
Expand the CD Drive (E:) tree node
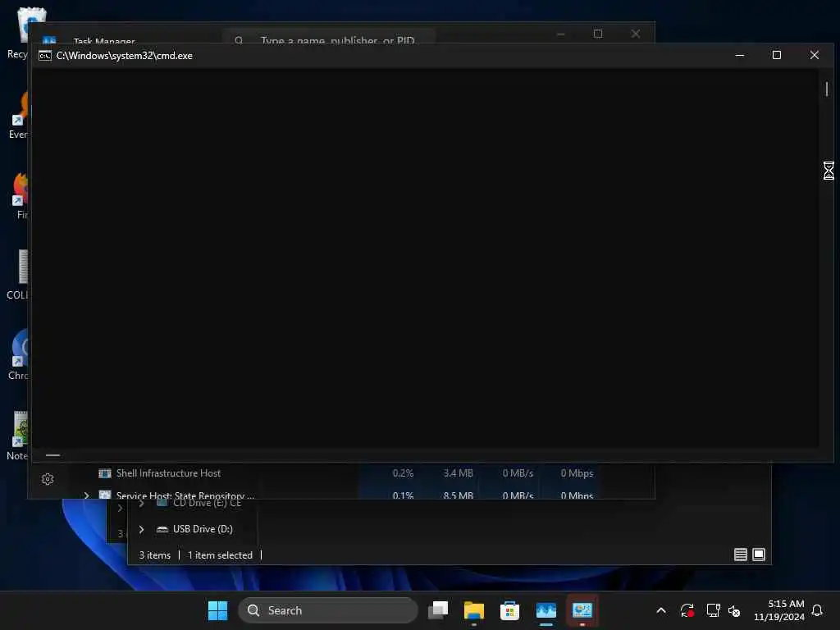tap(141, 503)
